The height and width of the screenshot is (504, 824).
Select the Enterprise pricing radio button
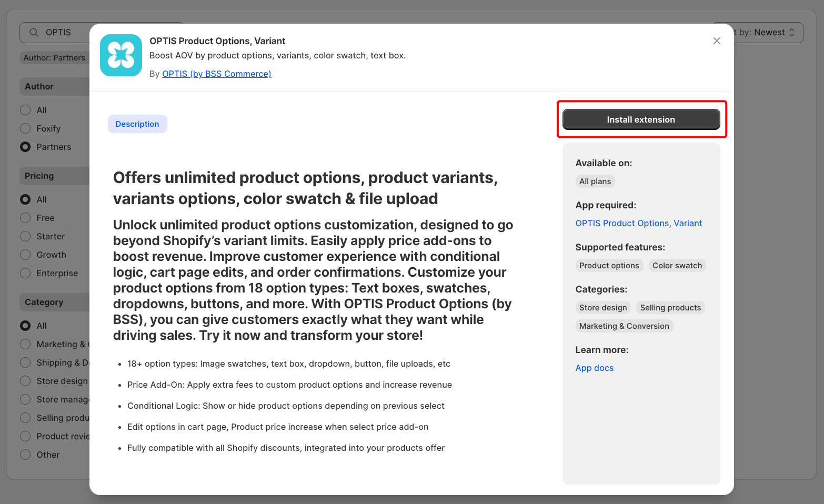[25, 273]
